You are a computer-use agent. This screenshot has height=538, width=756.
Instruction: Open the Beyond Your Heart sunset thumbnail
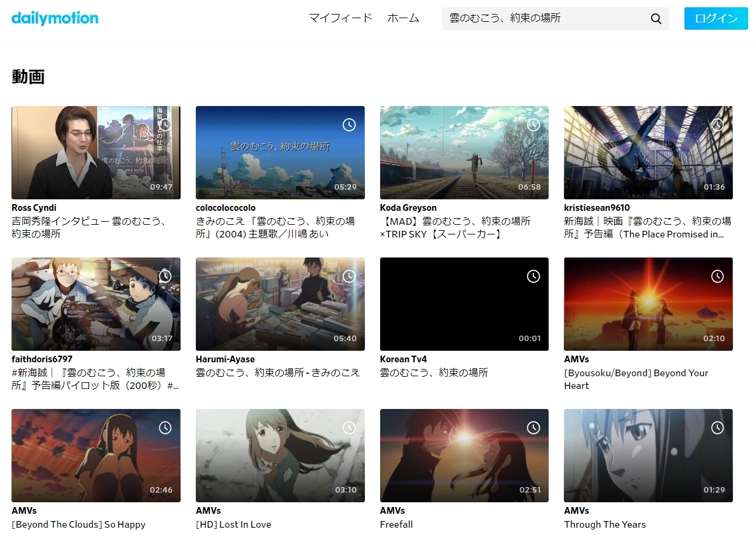point(648,304)
